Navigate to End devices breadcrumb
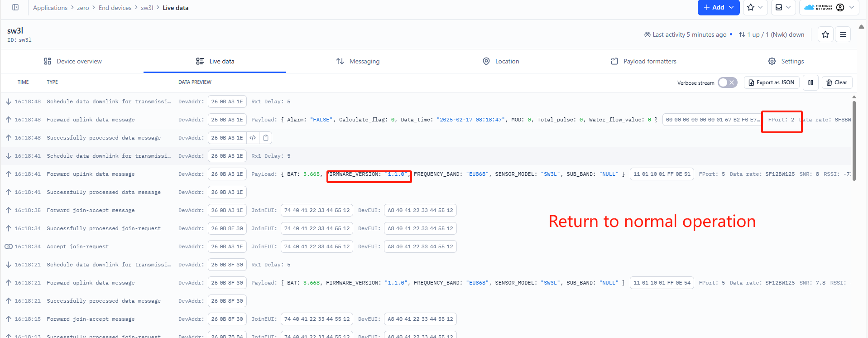868x338 pixels. point(115,8)
